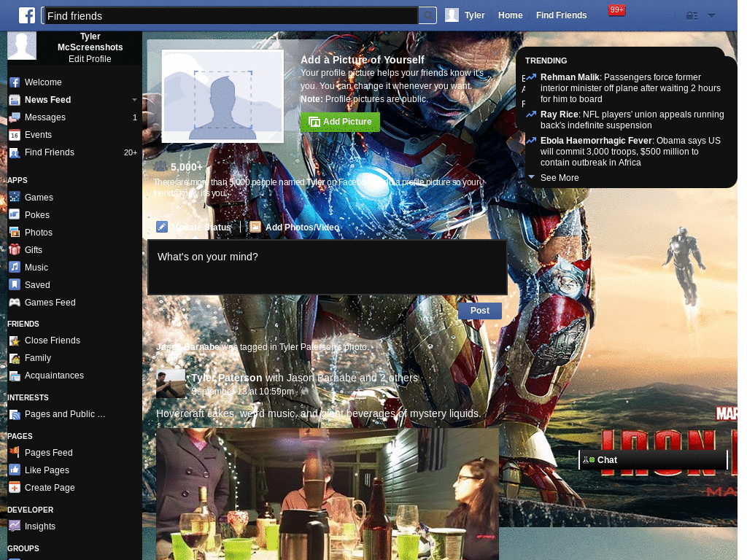Open account menu dropdown arrow
This screenshot has width=747, height=560.
tap(711, 16)
